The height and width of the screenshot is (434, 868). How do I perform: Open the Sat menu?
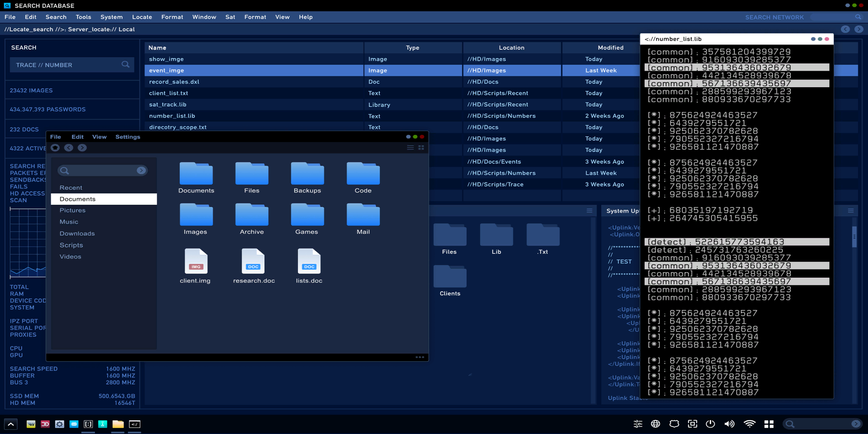tap(230, 17)
